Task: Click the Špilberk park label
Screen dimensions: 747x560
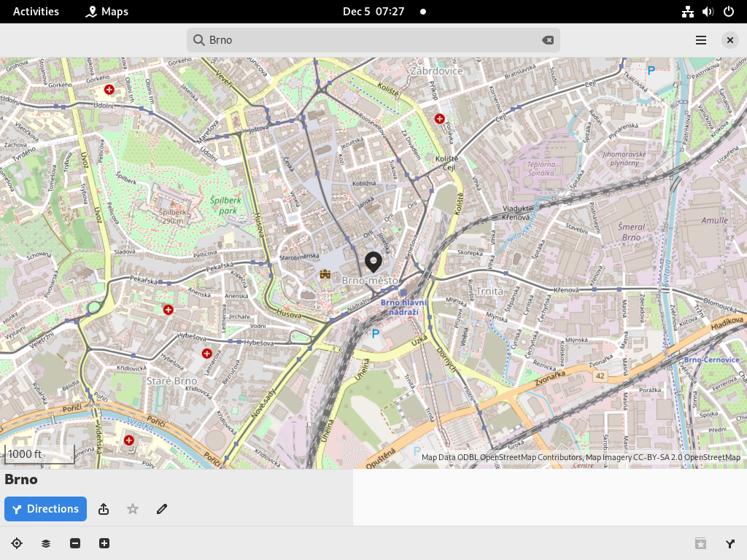Action: click(226, 205)
